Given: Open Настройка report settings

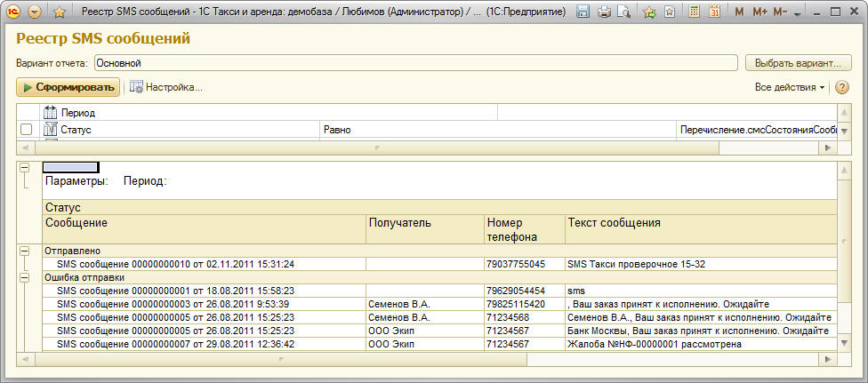Looking at the screenshot, I should pyautogui.click(x=166, y=87).
